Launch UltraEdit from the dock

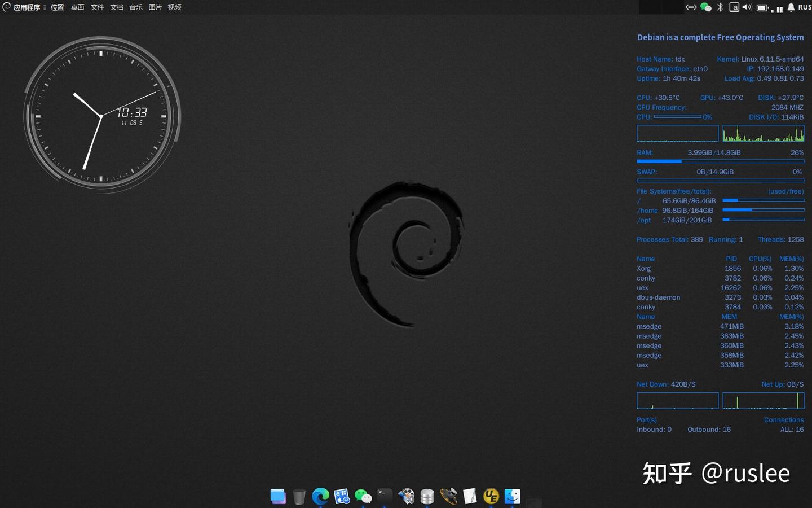click(x=491, y=496)
